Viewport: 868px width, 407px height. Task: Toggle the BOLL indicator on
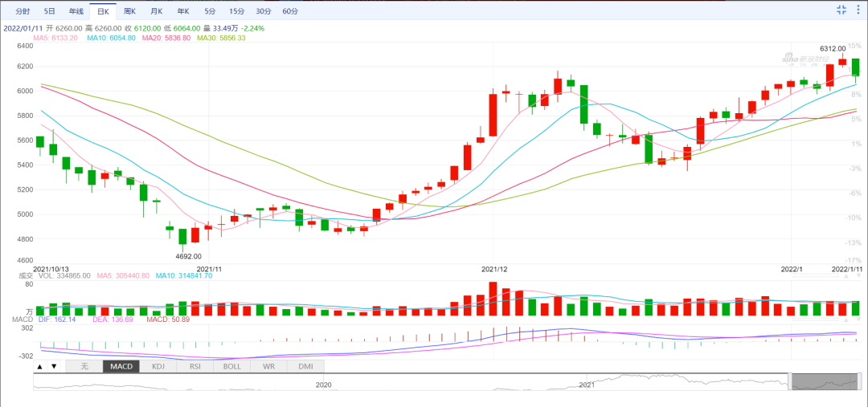[x=231, y=366]
